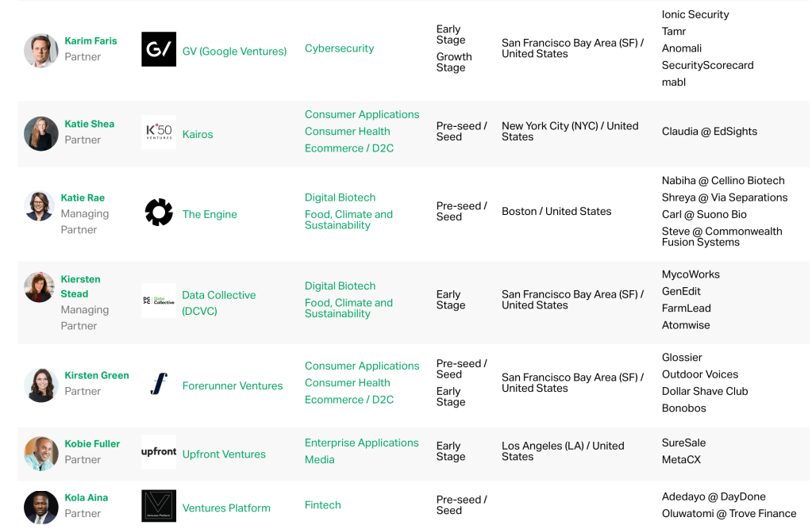812x529 pixels.
Task: Open Kobie Fuller profile photo
Action: pyautogui.click(x=41, y=453)
